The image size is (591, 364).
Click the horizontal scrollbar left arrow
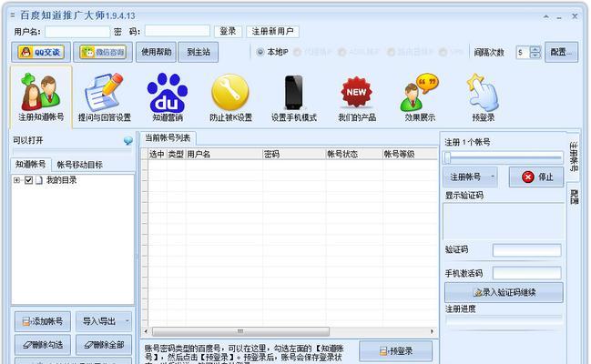146,331
